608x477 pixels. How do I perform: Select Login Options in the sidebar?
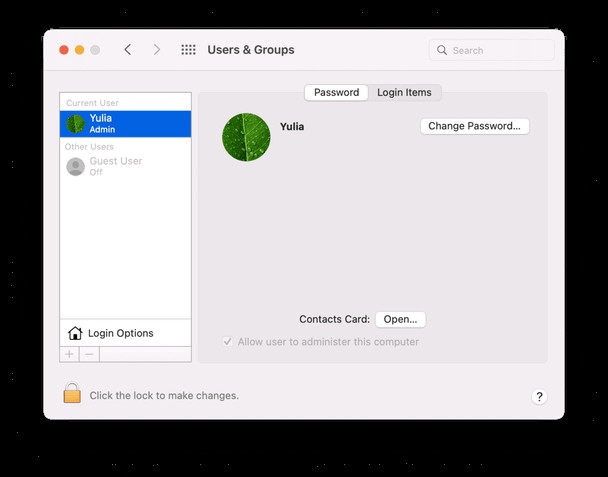[x=125, y=333]
